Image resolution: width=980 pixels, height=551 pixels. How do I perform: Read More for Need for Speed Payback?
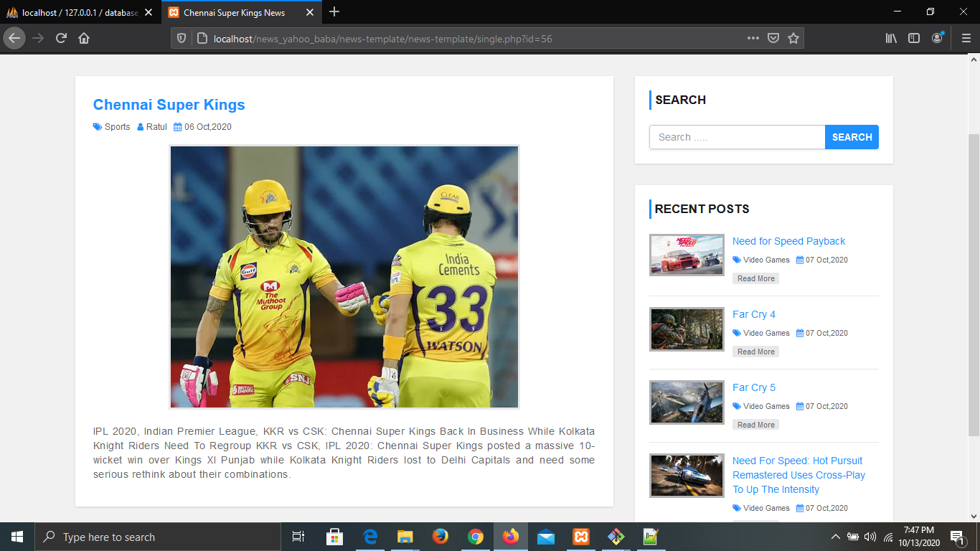click(755, 278)
